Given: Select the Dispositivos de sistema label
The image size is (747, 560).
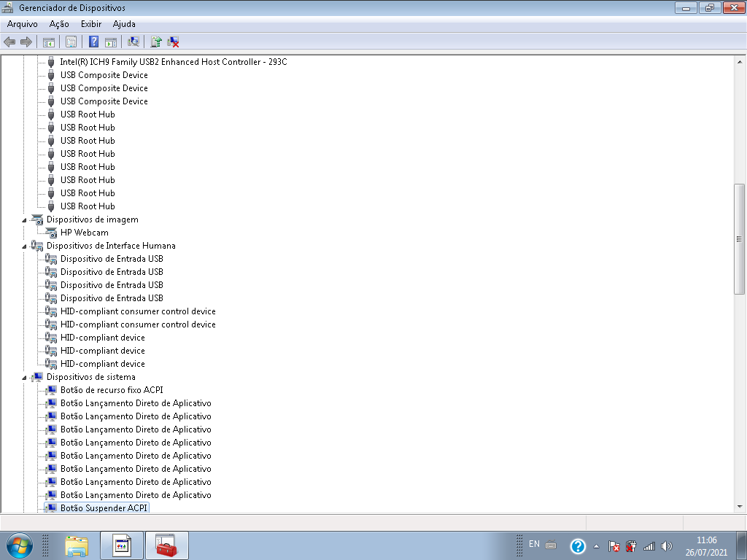Looking at the screenshot, I should click(x=91, y=377).
